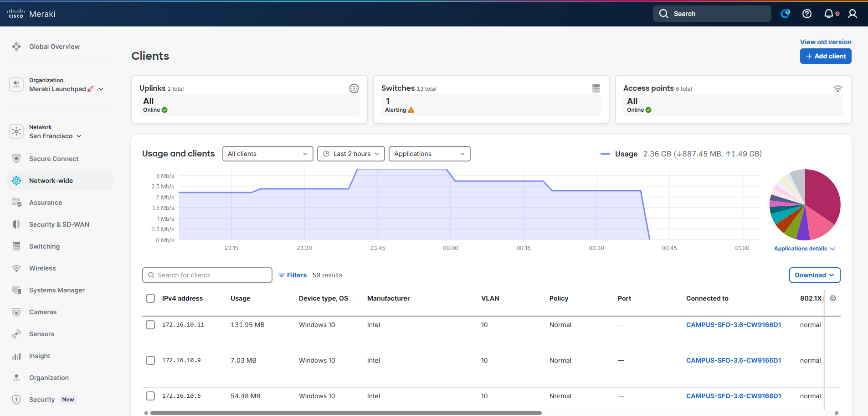This screenshot has height=416, width=868.
Task: Open the user account profile icon
Action: (852, 14)
